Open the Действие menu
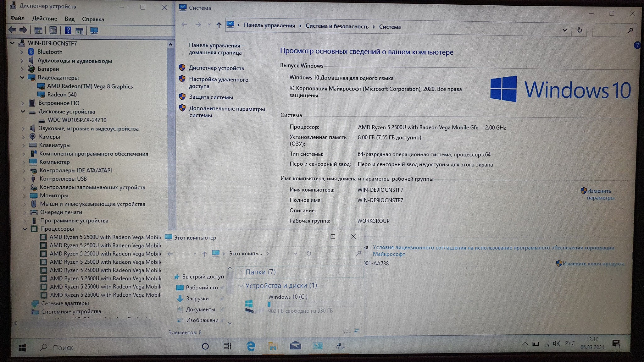The image size is (644, 362). (x=45, y=19)
